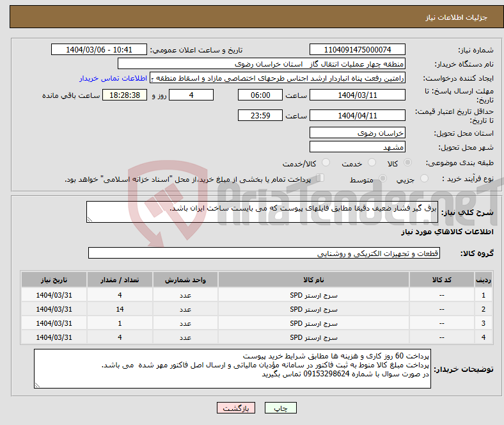Click the goods group field قطعات و تجهیزات الکتریکی
This screenshot has height=425, width=504.
tap(264, 253)
